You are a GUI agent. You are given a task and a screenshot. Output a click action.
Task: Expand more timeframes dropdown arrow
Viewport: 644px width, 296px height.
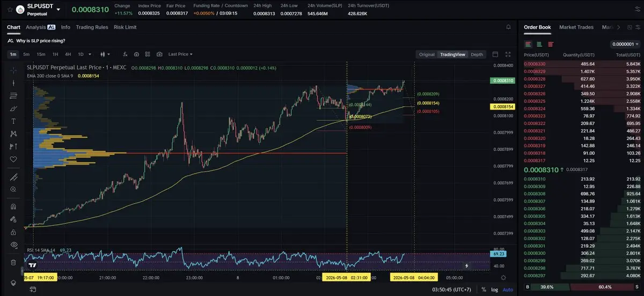point(90,54)
